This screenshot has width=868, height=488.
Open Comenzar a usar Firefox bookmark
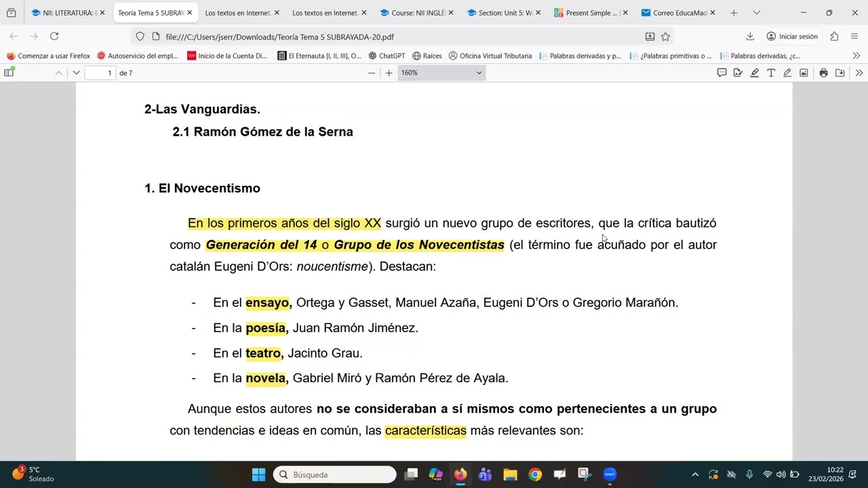(48, 56)
